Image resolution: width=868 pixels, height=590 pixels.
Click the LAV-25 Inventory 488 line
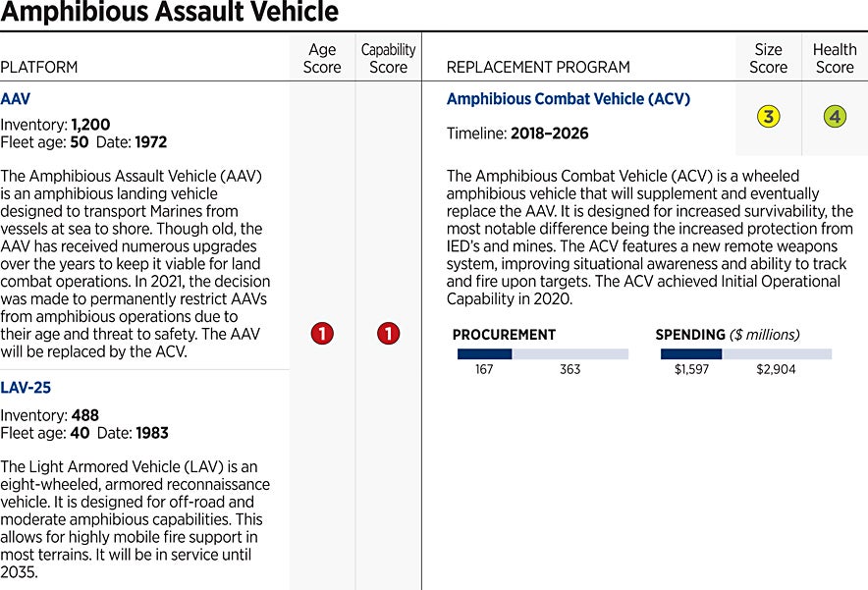(49, 415)
